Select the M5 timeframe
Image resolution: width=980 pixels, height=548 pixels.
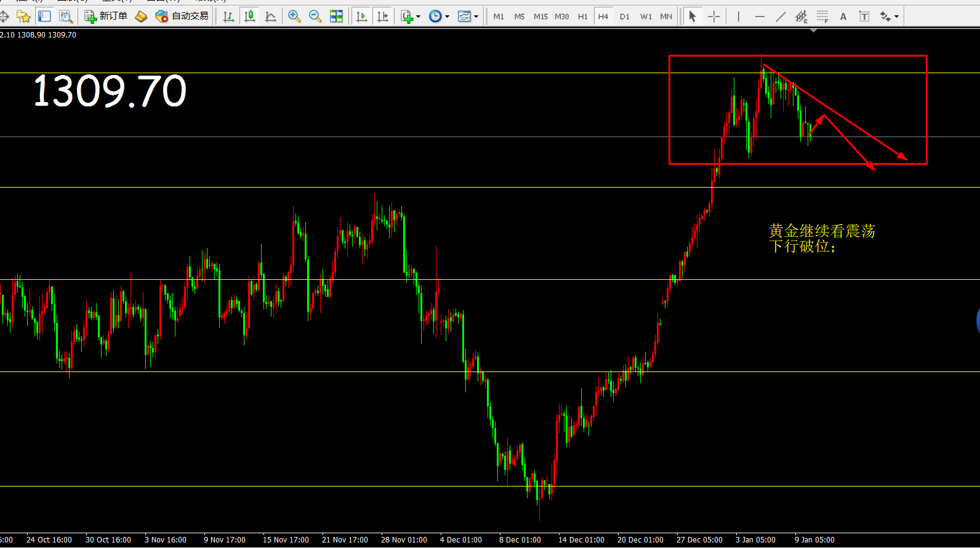point(520,17)
